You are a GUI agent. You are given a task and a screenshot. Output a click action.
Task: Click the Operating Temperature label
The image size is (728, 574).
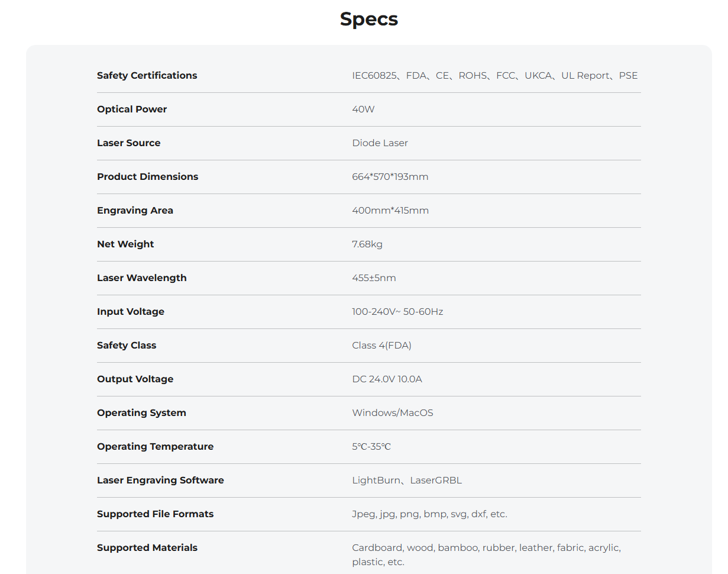156,446
